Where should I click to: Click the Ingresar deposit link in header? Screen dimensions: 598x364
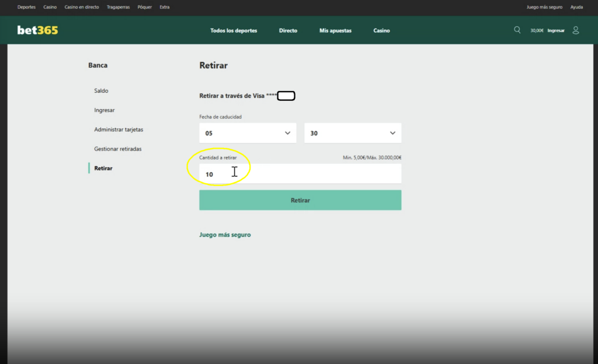556,30
